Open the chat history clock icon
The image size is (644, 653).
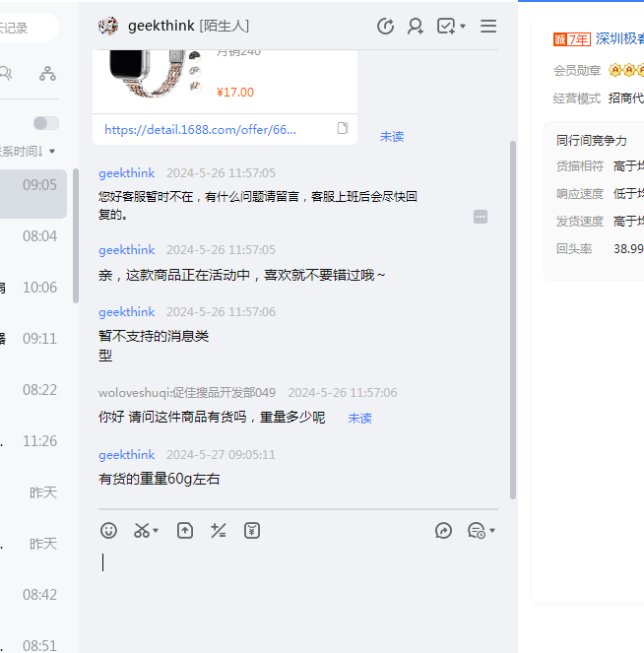point(386,27)
